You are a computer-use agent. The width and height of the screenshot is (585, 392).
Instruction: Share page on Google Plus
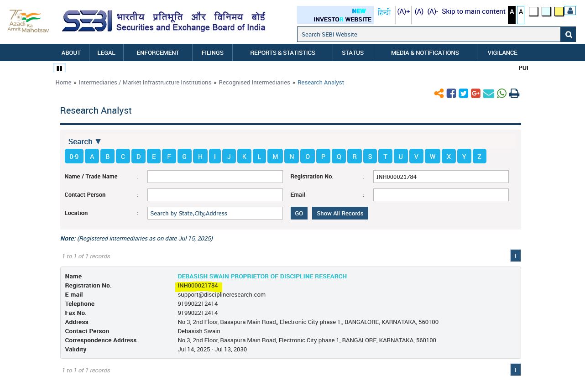point(476,94)
